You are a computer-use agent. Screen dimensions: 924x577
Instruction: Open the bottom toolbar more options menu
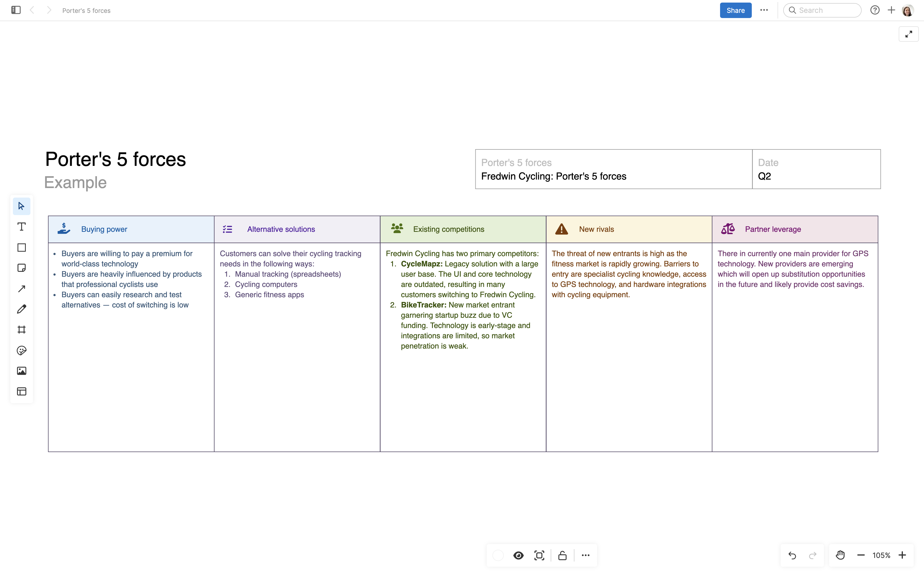585,555
